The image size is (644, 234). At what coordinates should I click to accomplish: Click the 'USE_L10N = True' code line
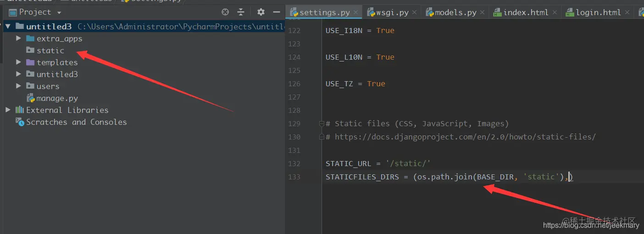[360, 57]
